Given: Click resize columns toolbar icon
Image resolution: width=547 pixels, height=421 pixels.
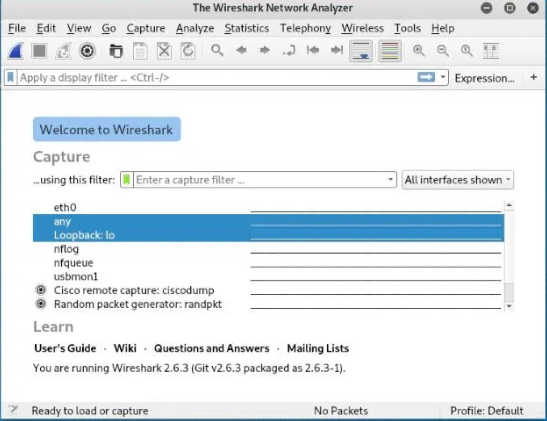Looking at the screenshot, I should click(x=490, y=51).
